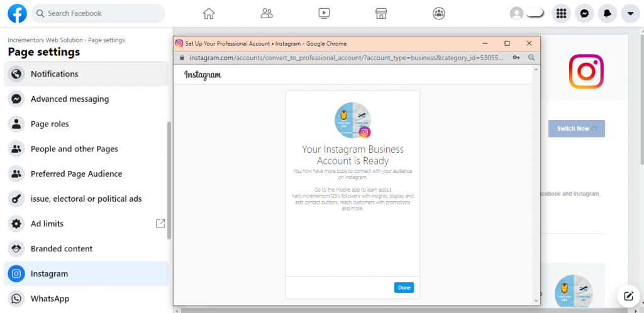
Task: Click the popup address bar URL
Action: (x=347, y=58)
